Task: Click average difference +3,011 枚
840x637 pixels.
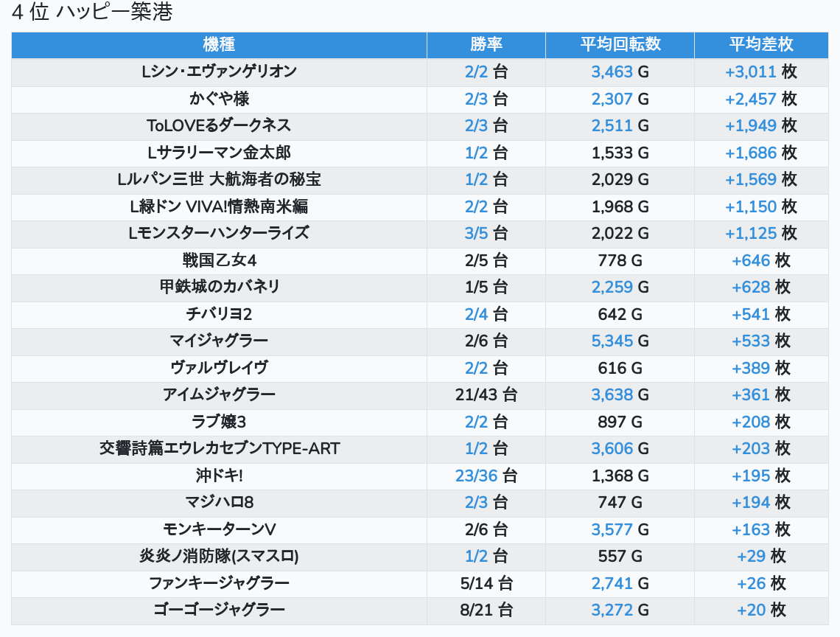Action: pos(761,72)
